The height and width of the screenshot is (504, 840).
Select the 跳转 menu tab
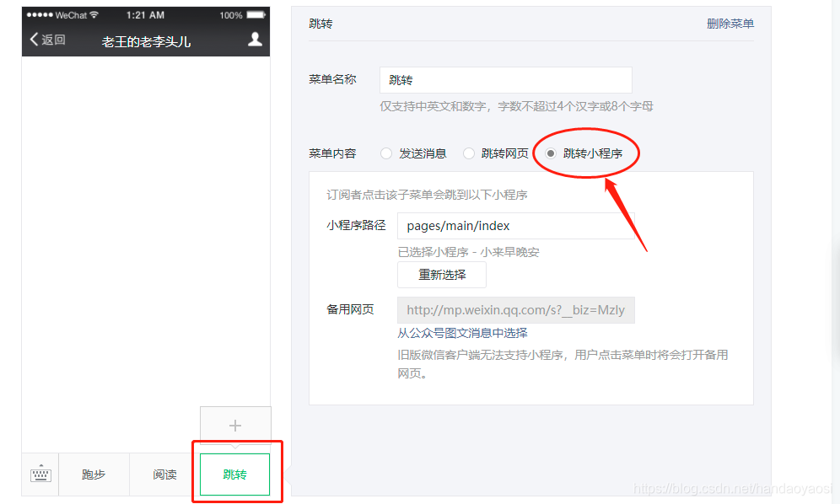click(x=234, y=475)
